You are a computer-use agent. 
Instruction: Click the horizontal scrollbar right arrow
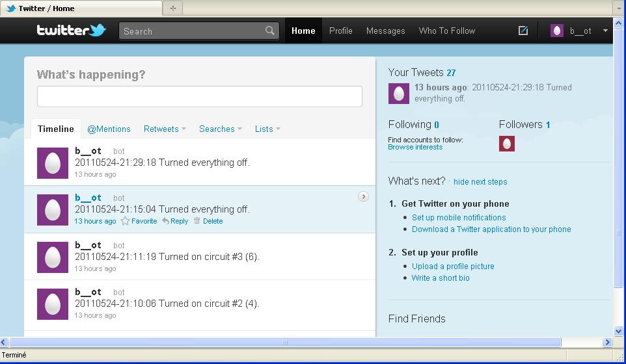click(608, 342)
